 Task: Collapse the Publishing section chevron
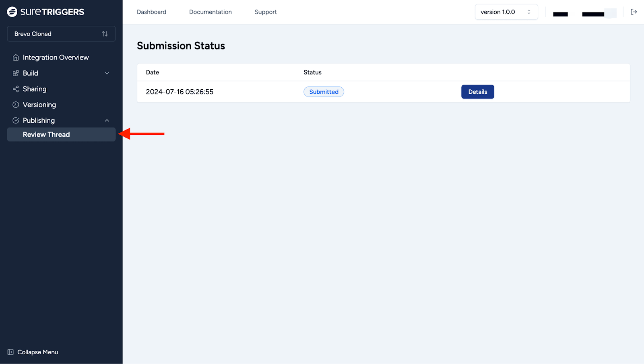pos(107,121)
